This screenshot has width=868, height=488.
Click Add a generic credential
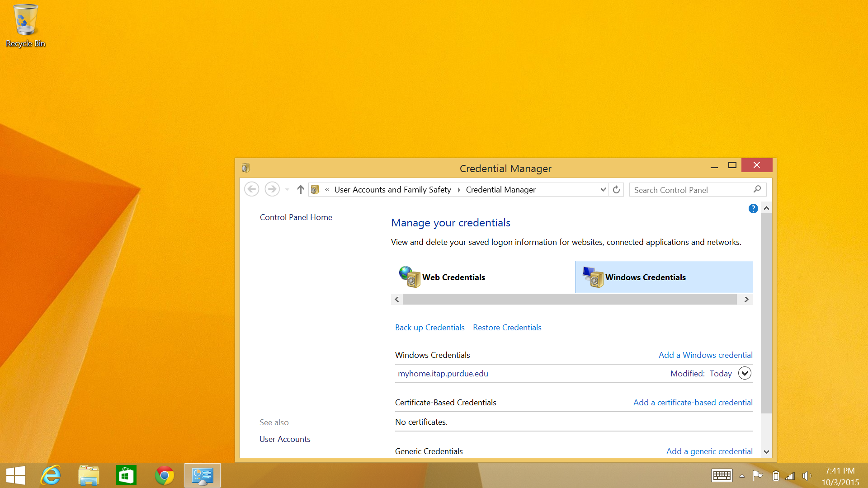coord(709,451)
